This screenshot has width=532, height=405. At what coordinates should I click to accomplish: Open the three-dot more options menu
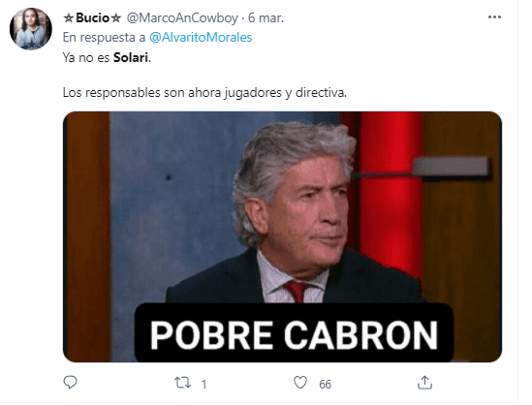(494, 17)
